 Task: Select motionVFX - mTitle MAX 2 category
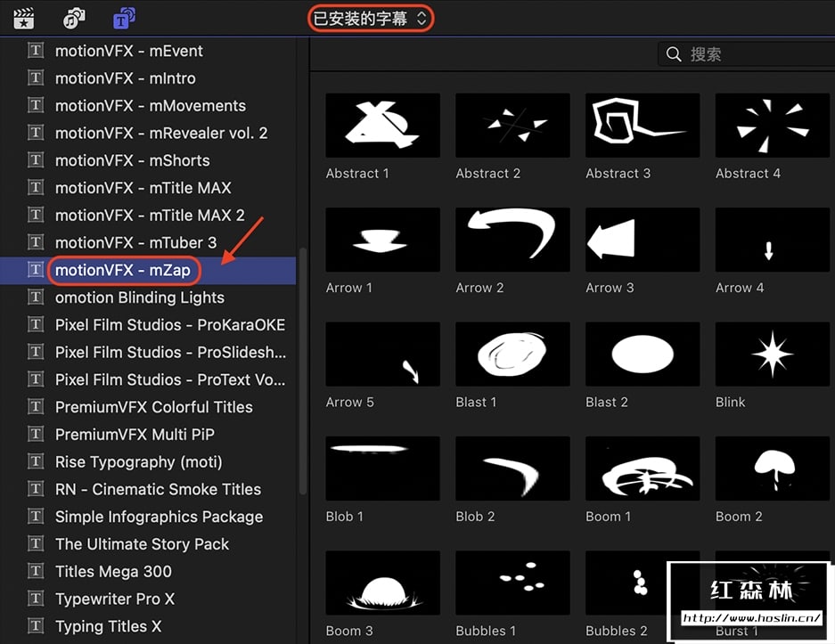click(148, 215)
